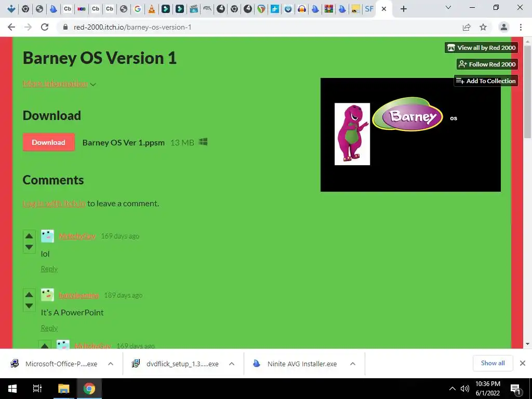Open File Explorer from taskbar

[63, 389]
